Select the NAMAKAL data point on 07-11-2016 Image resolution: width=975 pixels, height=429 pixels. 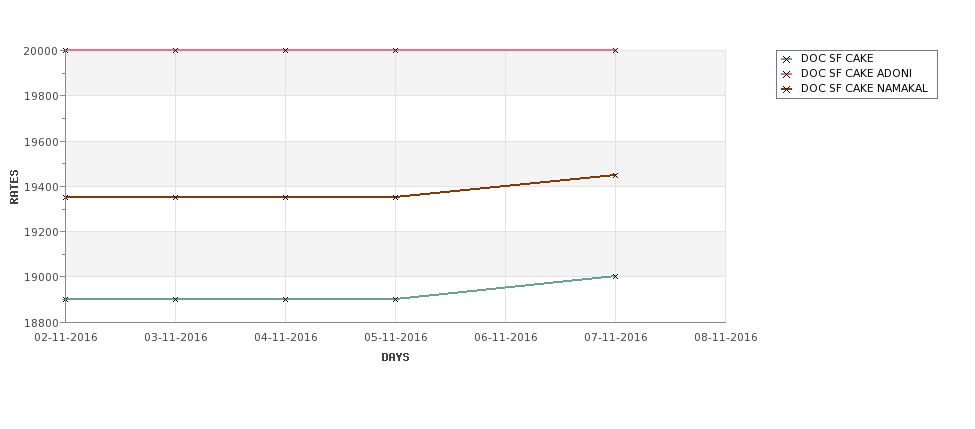615,175
